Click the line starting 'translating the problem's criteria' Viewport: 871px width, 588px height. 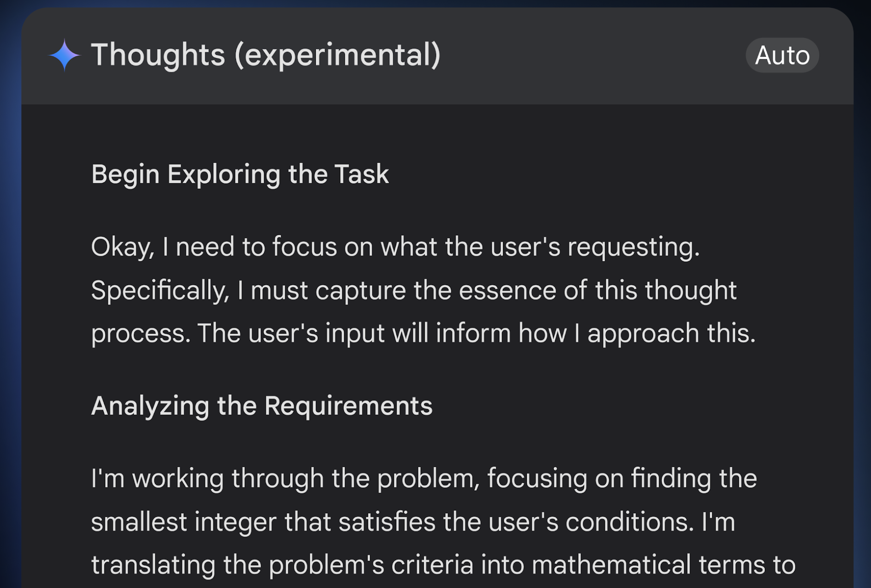click(x=443, y=565)
